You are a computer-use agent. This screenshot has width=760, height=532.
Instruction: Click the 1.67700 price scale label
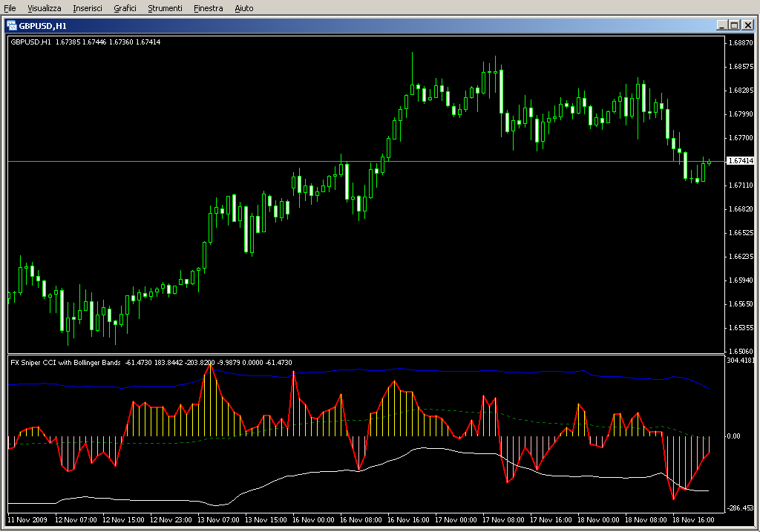tap(741, 137)
